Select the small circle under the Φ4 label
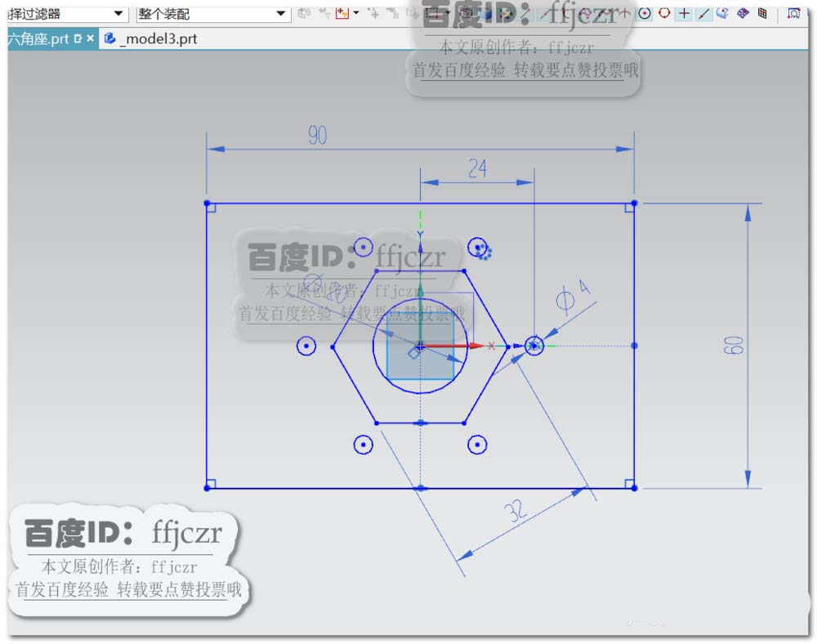 pos(534,346)
